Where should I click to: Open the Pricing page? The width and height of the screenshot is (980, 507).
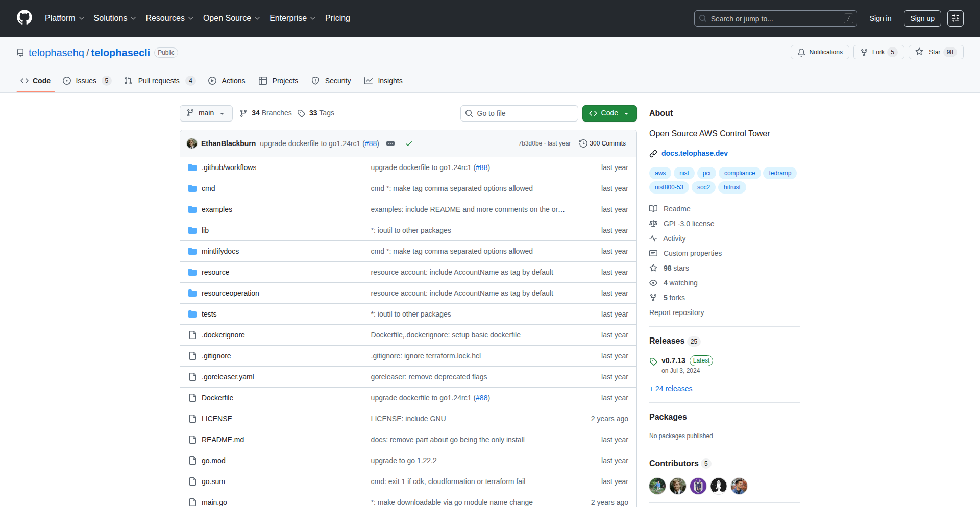pos(337,18)
